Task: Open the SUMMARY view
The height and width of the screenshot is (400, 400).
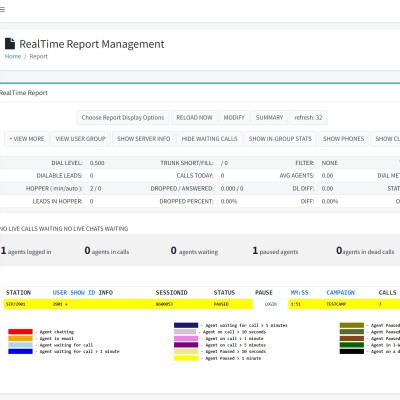Action: pyautogui.click(x=269, y=117)
